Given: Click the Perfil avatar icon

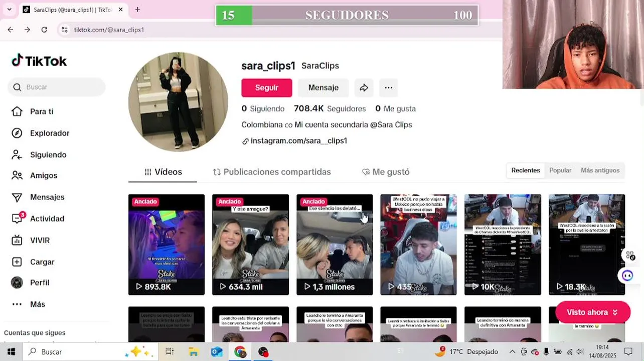Looking at the screenshot, I should (17, 282).
